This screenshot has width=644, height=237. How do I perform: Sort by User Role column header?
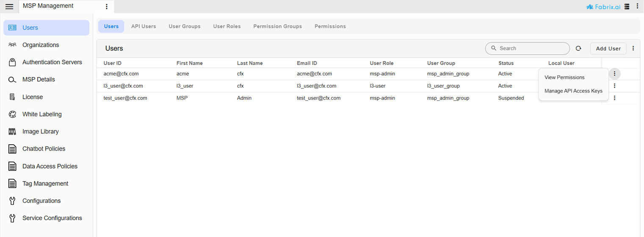tap(381, 63)
